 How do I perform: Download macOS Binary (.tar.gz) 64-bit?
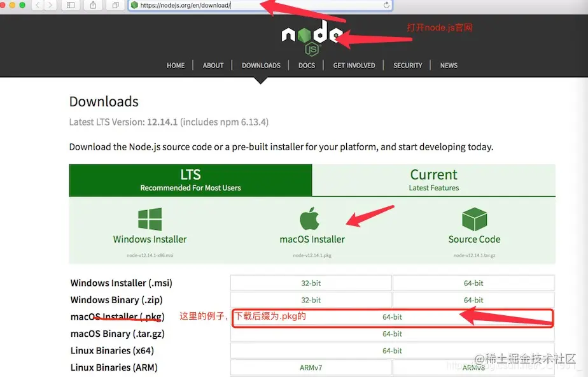(392, 334)
